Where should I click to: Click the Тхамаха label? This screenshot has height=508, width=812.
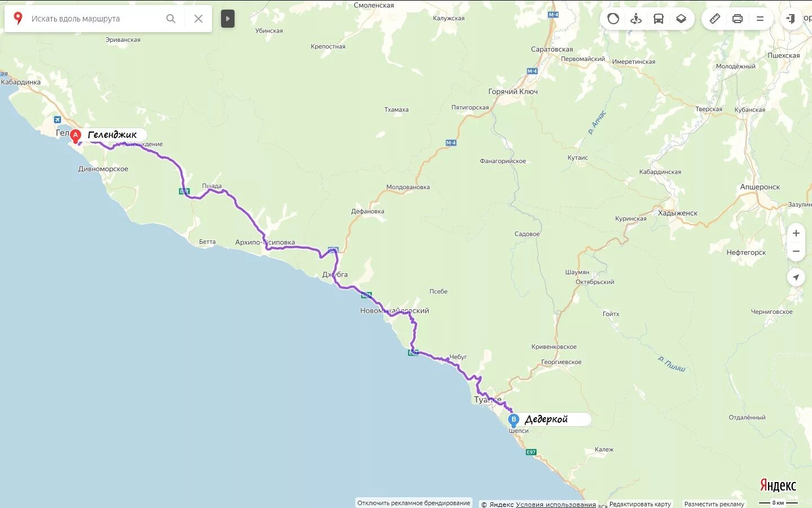[x=396, y=110]
